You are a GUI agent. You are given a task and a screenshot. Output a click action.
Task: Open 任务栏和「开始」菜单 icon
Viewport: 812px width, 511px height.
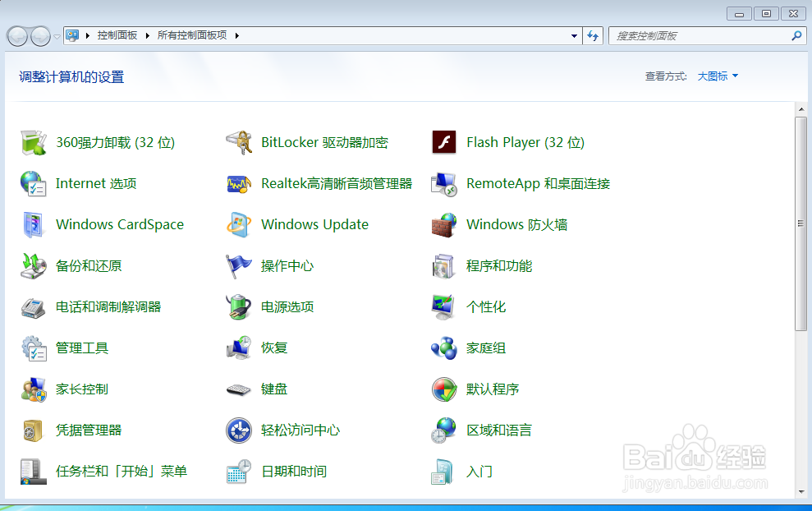(x=34, y=471)
